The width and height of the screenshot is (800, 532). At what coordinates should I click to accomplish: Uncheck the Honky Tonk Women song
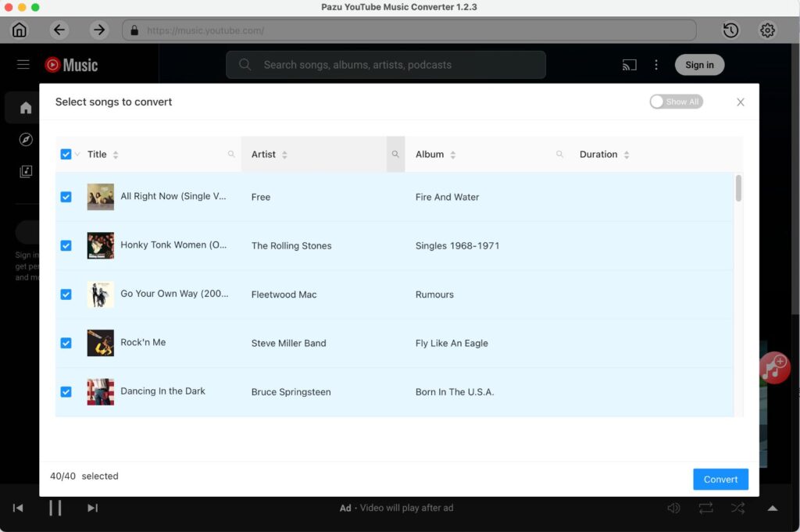[x=66, y=245]
